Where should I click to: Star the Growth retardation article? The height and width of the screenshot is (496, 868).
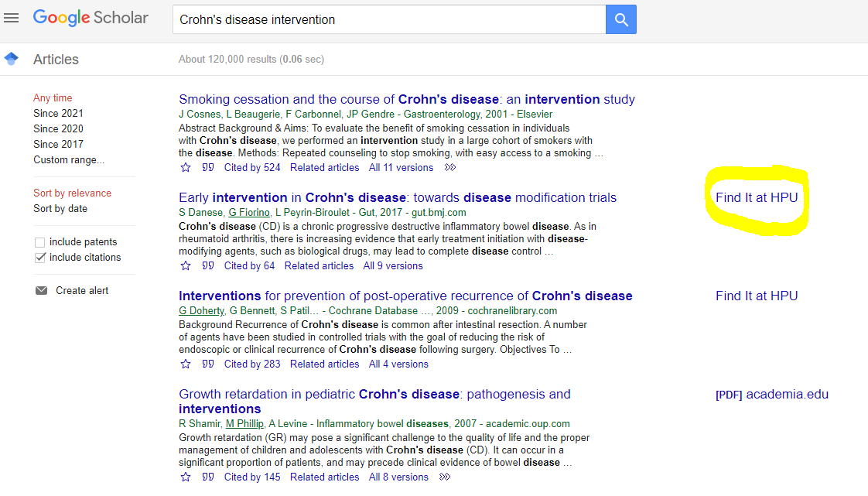pos(186,477)
